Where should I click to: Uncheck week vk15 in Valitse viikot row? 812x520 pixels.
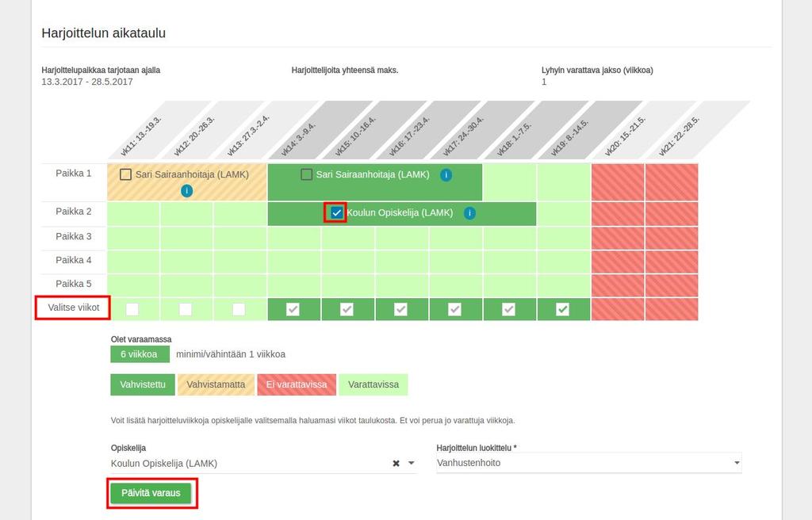tap(347, 309)
